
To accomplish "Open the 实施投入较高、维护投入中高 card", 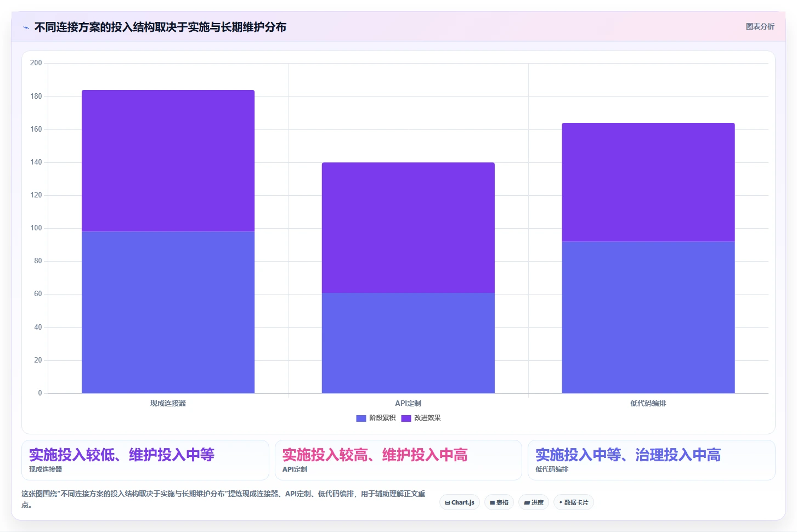I will point(398,460).
